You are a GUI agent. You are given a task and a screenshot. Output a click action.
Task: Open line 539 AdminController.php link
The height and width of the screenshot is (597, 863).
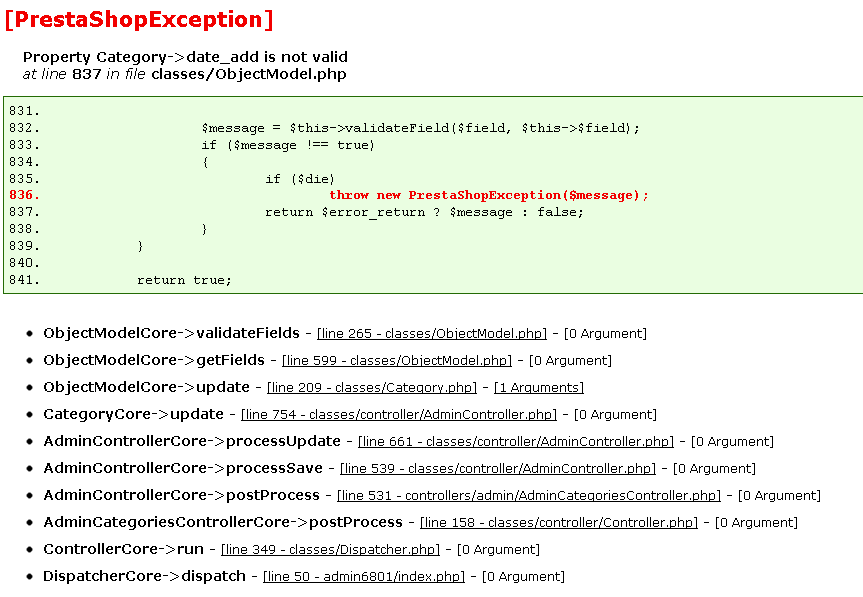coord(498,468)
